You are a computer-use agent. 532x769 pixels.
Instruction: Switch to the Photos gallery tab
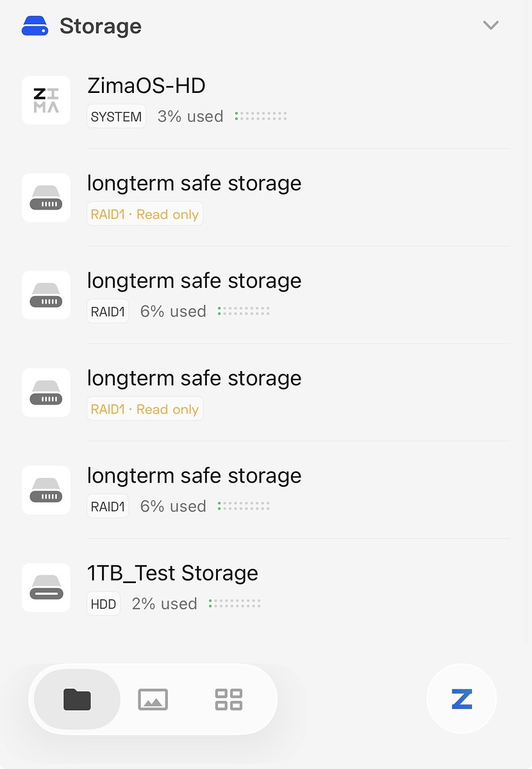[x=153, y=699]
